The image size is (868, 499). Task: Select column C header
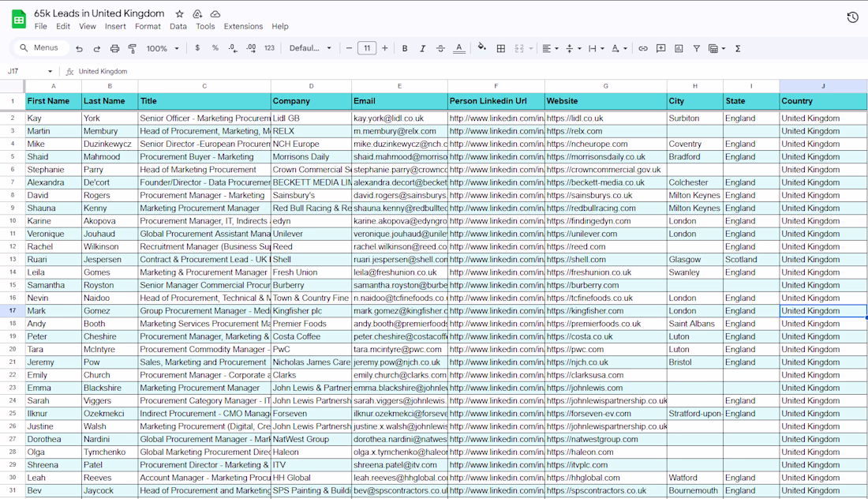[204, 86]
